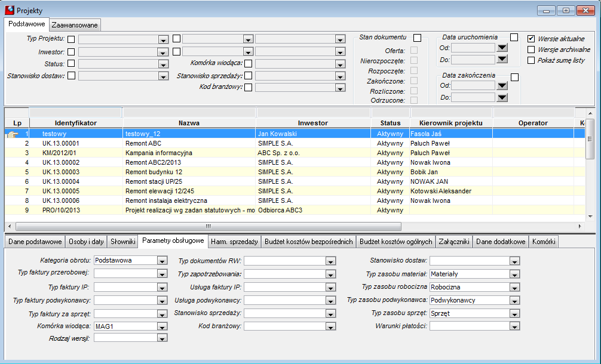Click the Projekty window app icon
This screenshot has width=601, height=364.
point(9,10)
